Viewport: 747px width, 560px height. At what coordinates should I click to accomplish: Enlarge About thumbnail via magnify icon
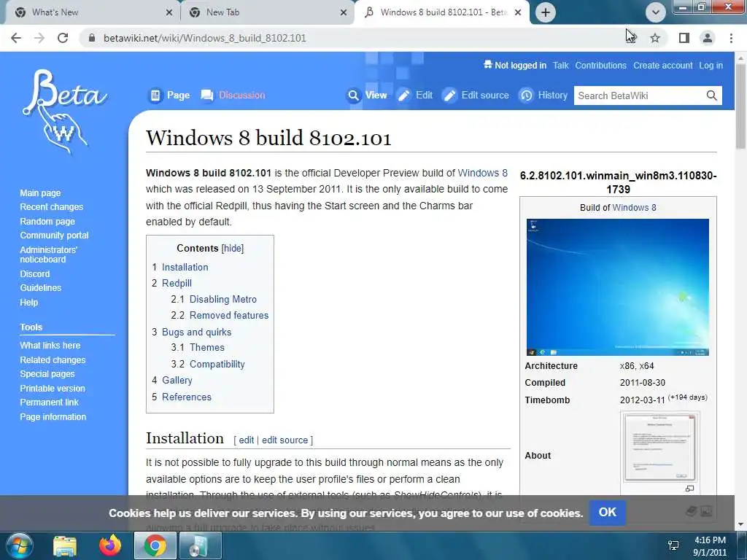pyautogui.click(x=689, y=489)
